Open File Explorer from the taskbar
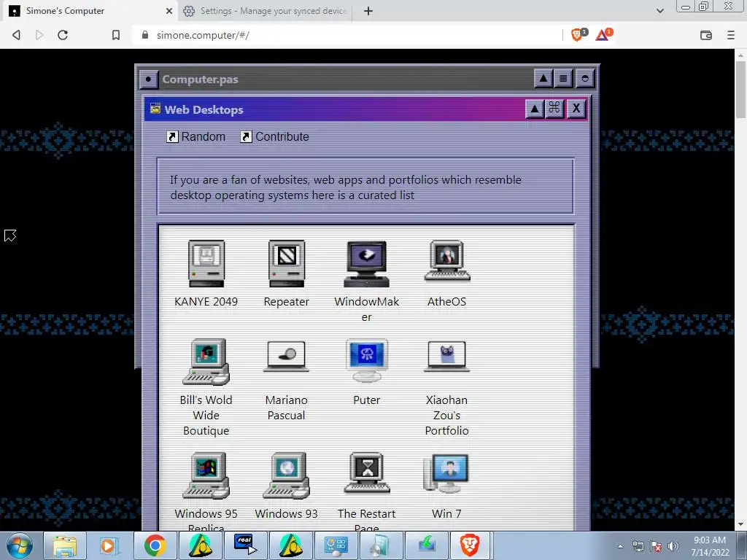This screenshot has width=747, height=560. pyautogui.click(x=65, y=545)
